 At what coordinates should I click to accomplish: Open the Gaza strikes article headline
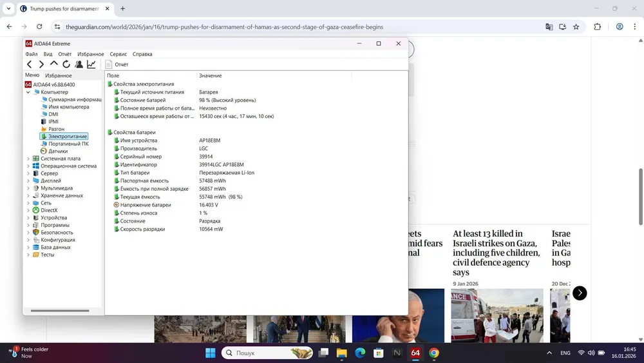point(496,253)
